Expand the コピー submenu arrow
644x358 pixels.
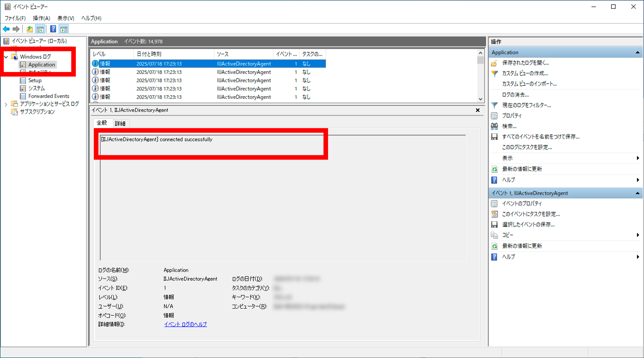[x=638, y=235]
